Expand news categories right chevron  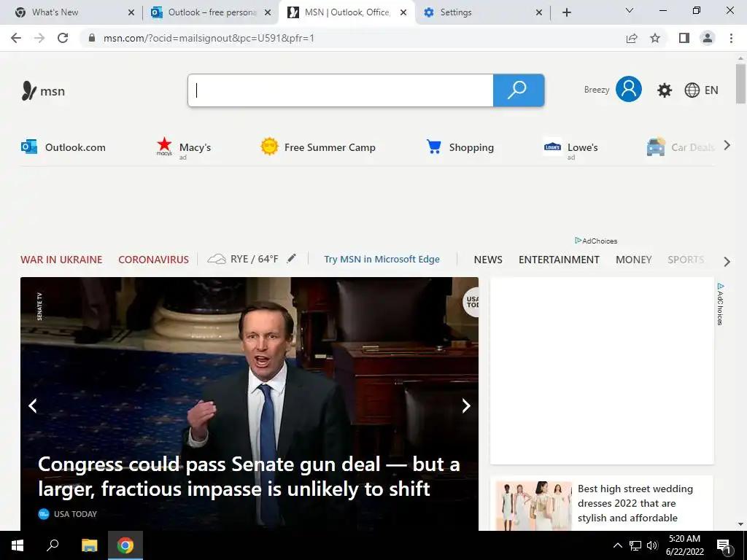(727, 262)
